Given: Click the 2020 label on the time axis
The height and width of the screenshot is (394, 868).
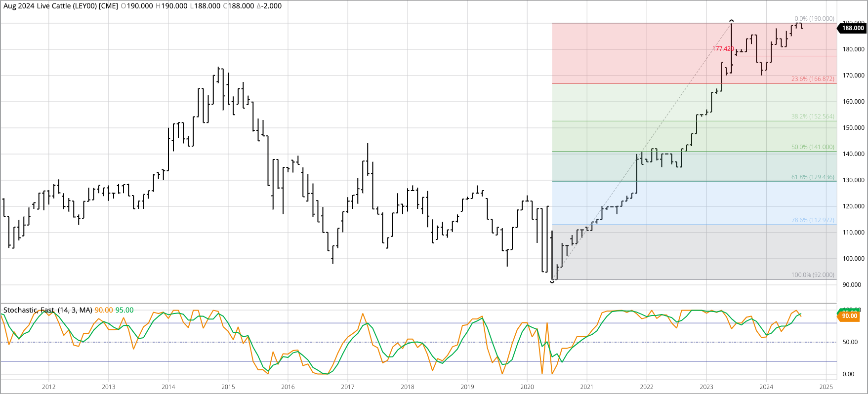Looking at the screenshot, I should click(x=527, y=387).
